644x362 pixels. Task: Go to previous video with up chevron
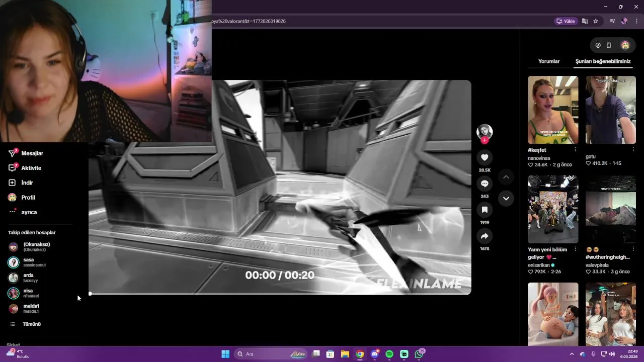506,177
